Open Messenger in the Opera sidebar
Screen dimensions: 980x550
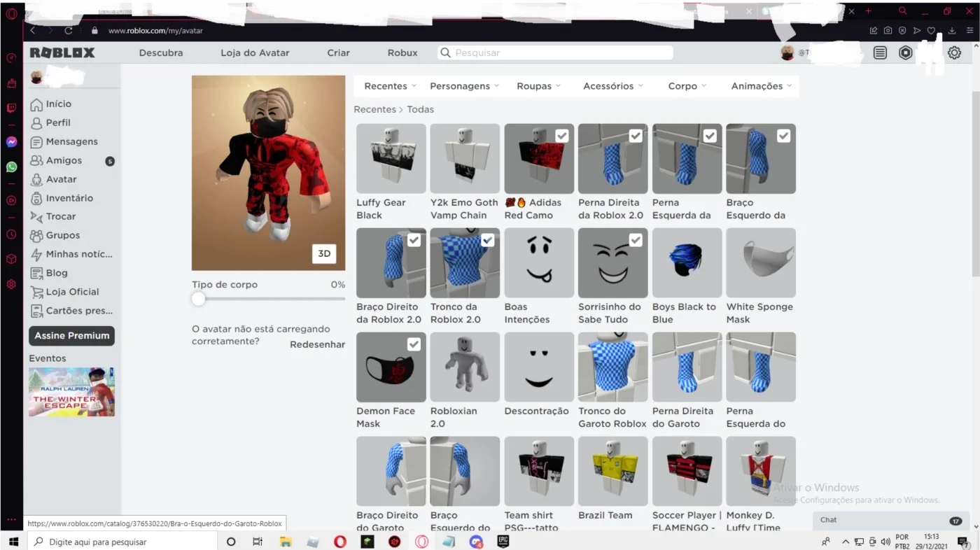(x=11, y=141)
